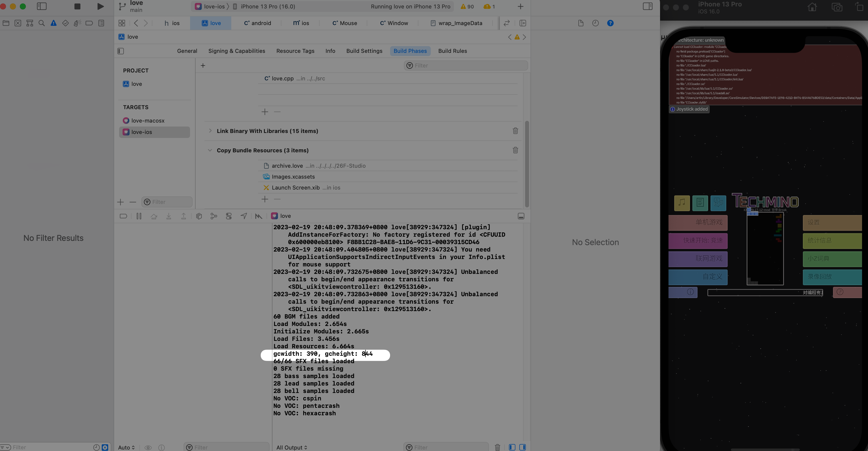
Task: Switch to the Build Settings tab
Action: click(364, 51)
